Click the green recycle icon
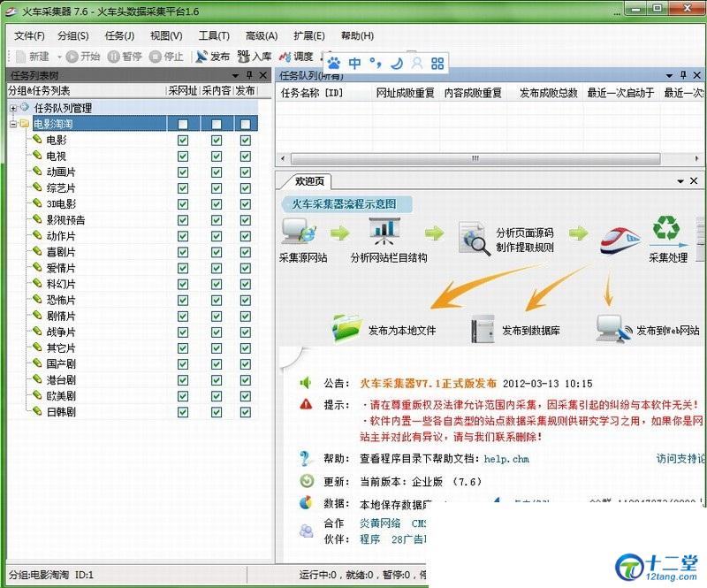 coord(666,227)
